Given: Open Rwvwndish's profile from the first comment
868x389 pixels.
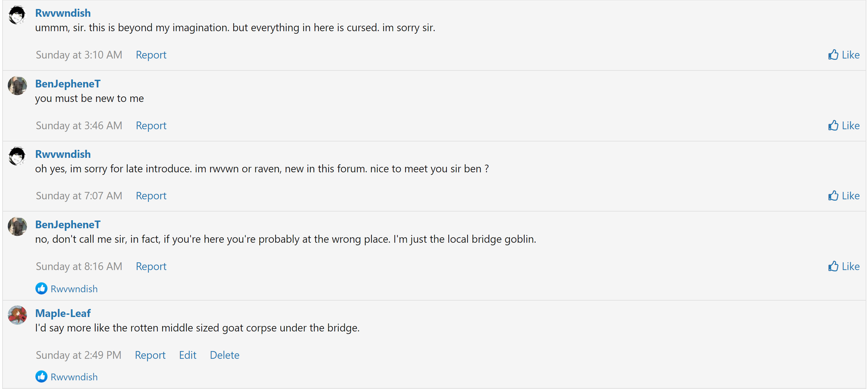Looking at the screenshot, I should [63, 13].
